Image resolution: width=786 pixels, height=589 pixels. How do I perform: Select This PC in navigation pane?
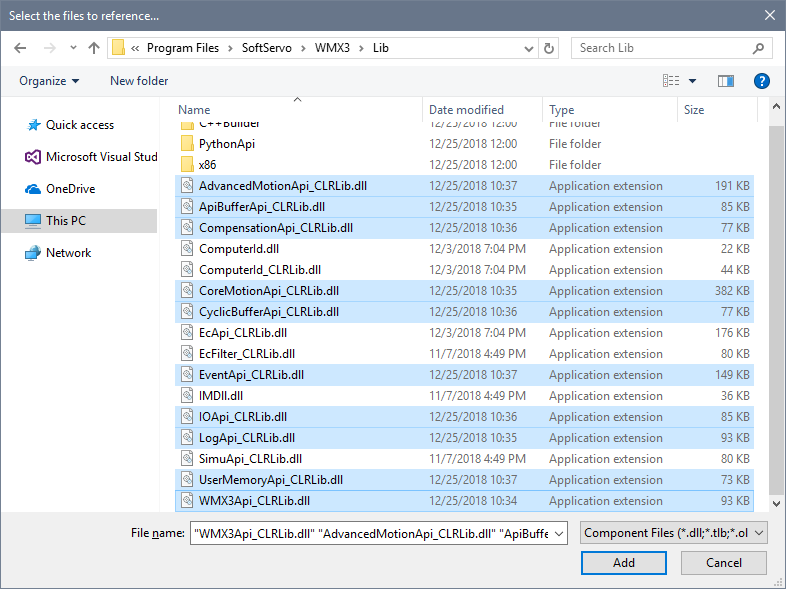[x=79, y=221]
